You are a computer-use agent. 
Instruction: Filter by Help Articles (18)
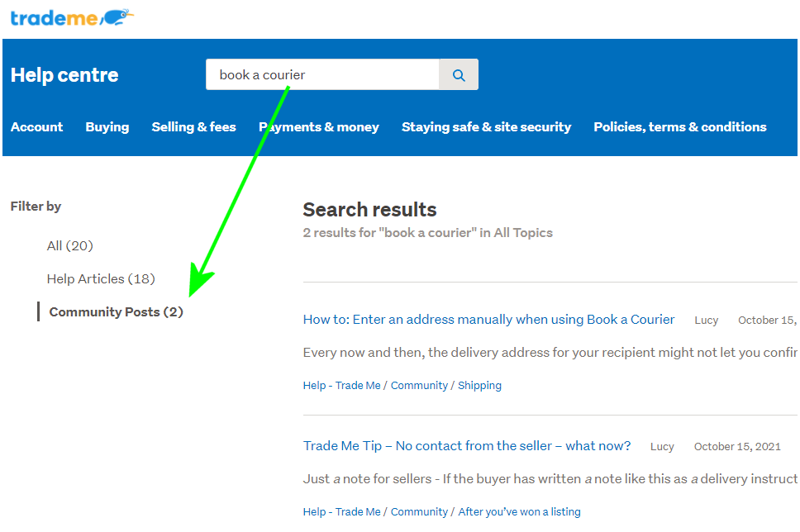coord(101,279)
